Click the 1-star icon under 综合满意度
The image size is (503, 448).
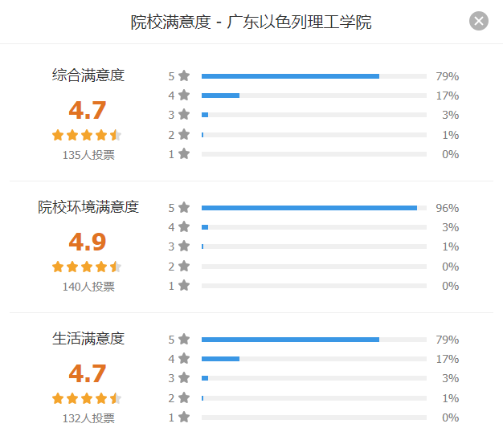pos(184,154)
